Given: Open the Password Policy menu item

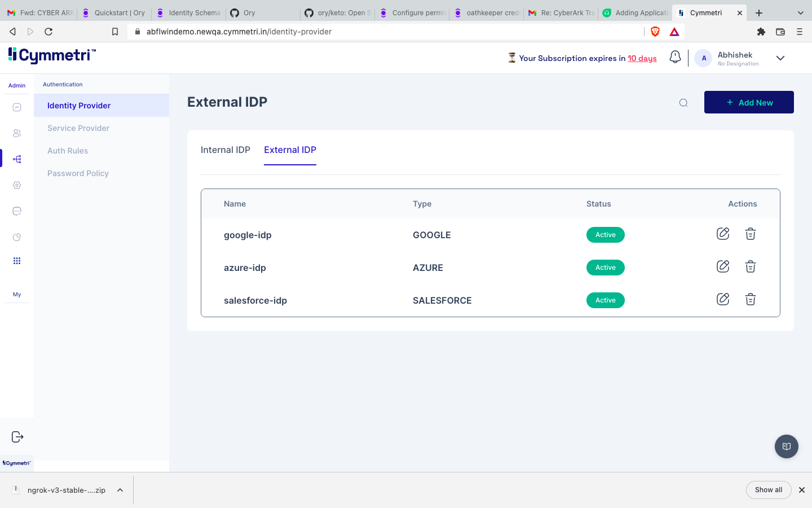Looking at the screenshot, I should 78,173.
